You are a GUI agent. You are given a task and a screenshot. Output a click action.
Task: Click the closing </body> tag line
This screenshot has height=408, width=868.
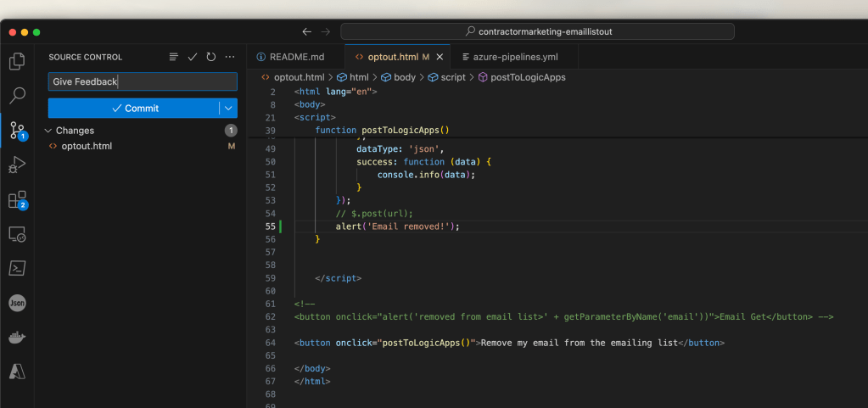[x=312, y=368]
